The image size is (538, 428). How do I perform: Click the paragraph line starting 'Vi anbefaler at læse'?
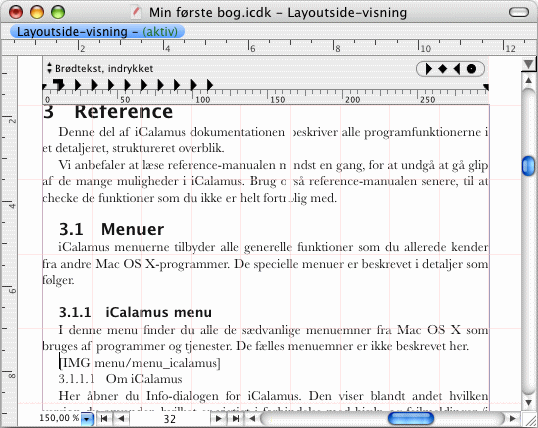[x=273, y=165]
